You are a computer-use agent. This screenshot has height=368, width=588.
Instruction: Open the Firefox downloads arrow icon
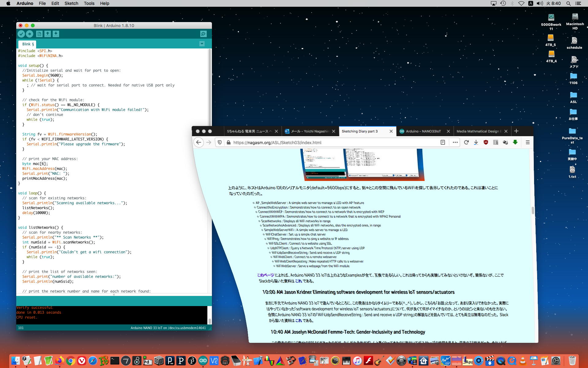tap(476, 142)
